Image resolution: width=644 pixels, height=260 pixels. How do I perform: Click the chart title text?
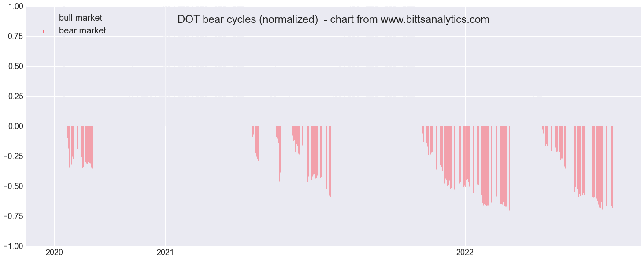(333, 19)
